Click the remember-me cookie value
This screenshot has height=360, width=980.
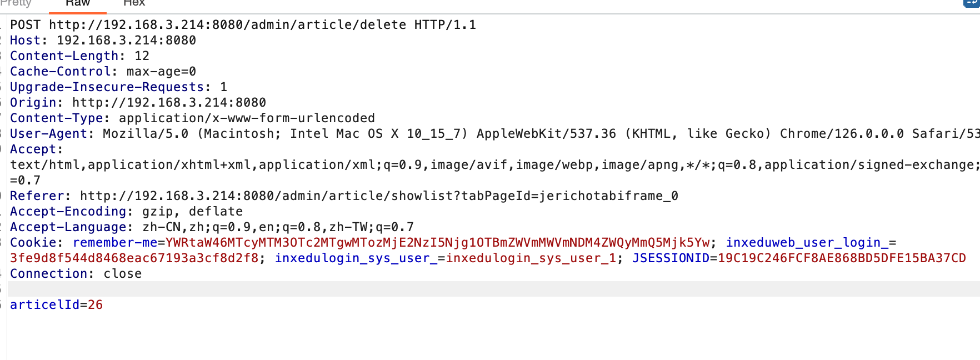pos(438,243)
